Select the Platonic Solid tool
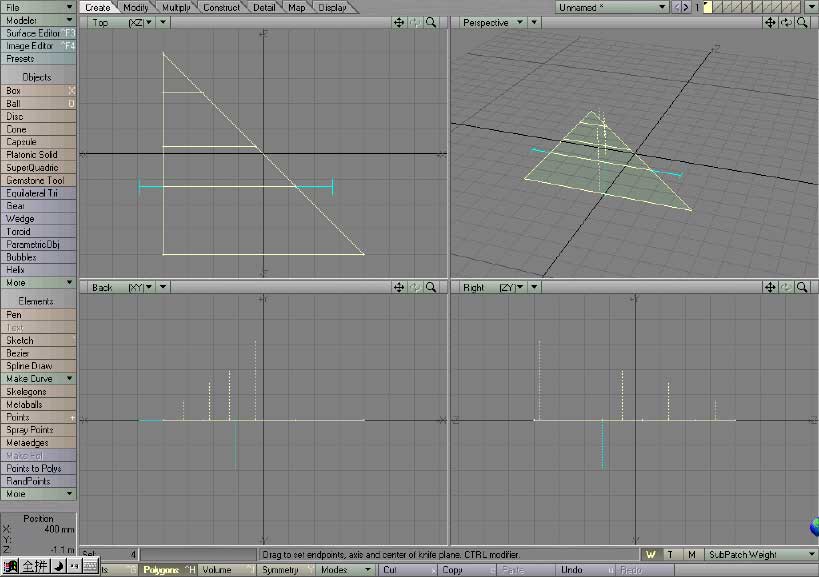The height and width of the screenshot is (577, 819). [x=33, y=155]
